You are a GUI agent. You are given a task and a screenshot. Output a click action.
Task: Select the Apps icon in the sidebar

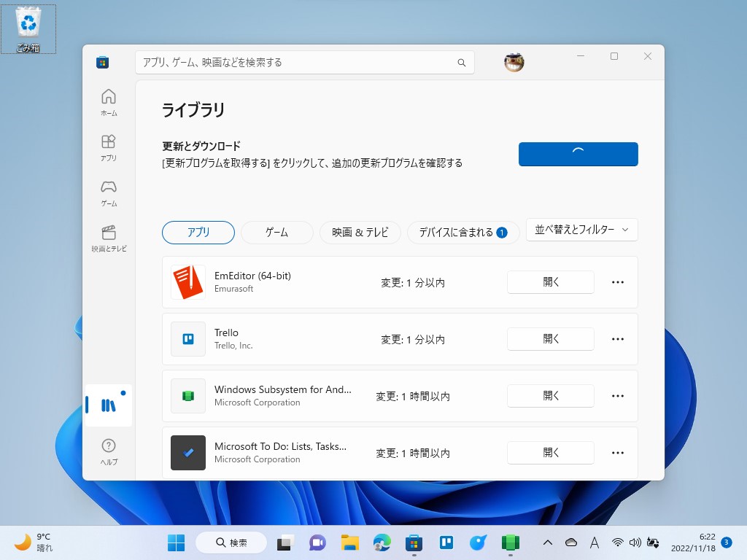[x=108, y=146]
